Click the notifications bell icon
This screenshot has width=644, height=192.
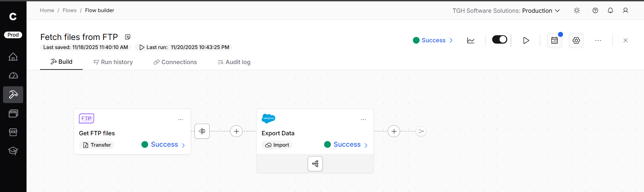click(x=610, y=10)
